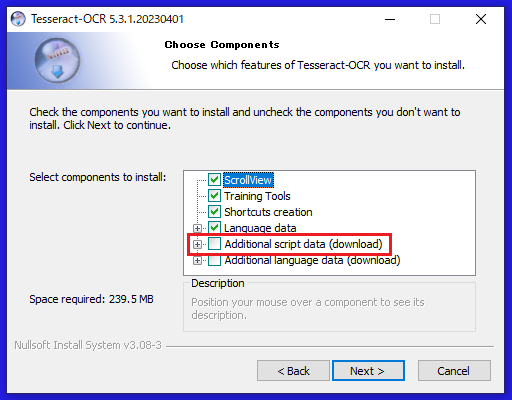Expand the Additional language data node
512x400 pixels.
197,260
